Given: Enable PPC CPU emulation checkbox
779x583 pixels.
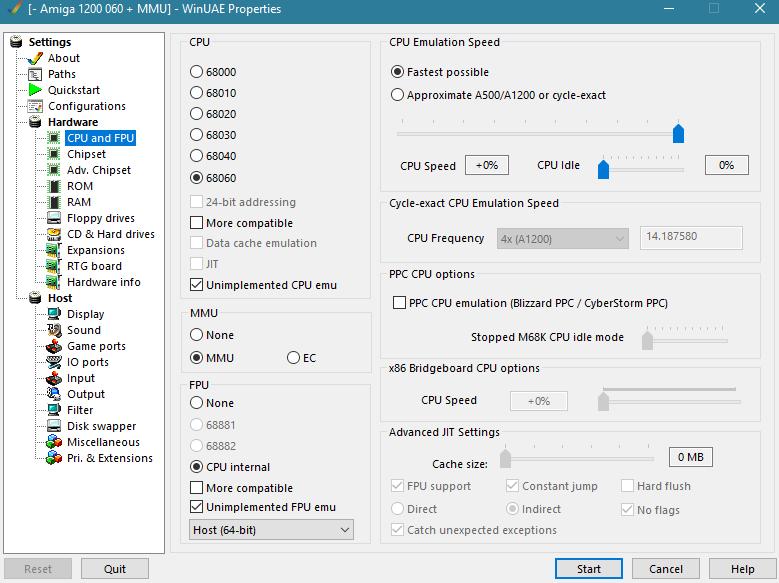Looking at the screenshot, I should coord(399,303).
